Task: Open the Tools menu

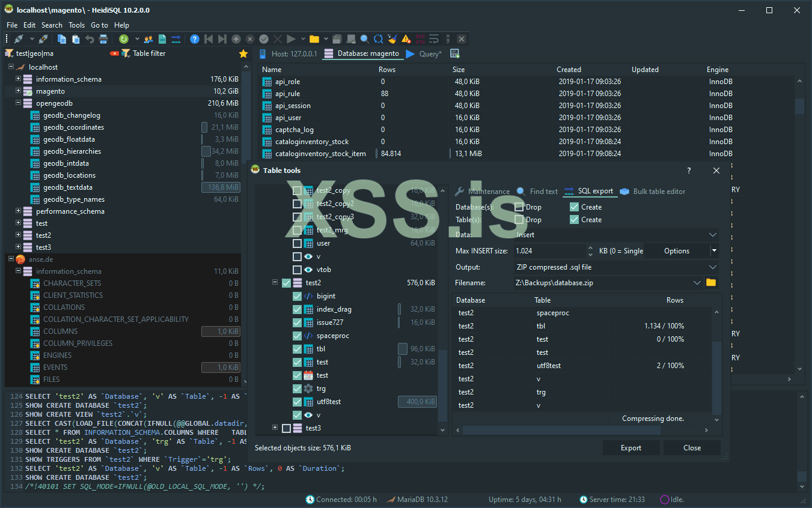Action: coord(76,25)
